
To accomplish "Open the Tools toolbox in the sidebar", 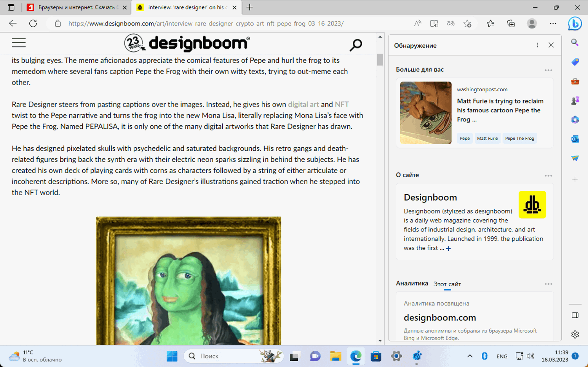I will 575,81.
